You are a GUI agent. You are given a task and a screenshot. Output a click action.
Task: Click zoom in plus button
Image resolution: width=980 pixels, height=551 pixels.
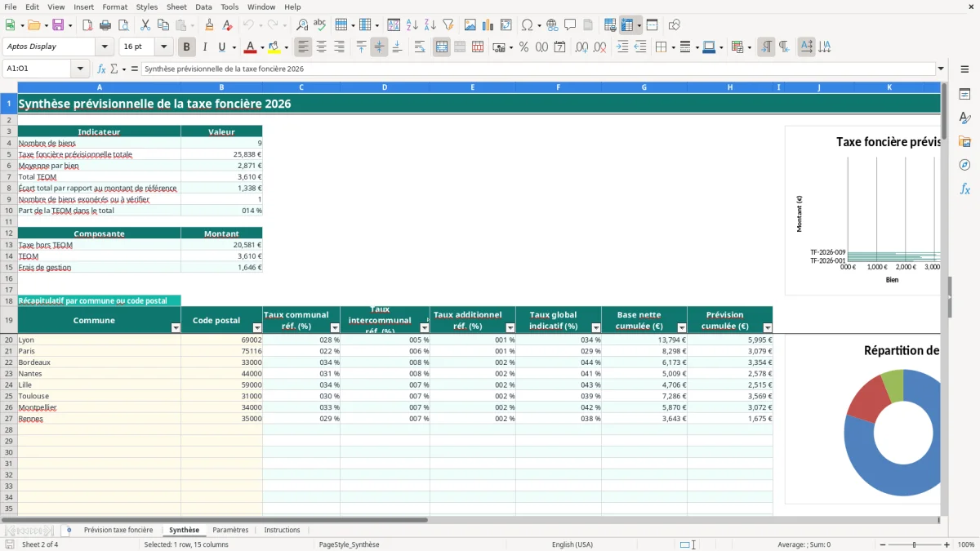pos(947,544)
